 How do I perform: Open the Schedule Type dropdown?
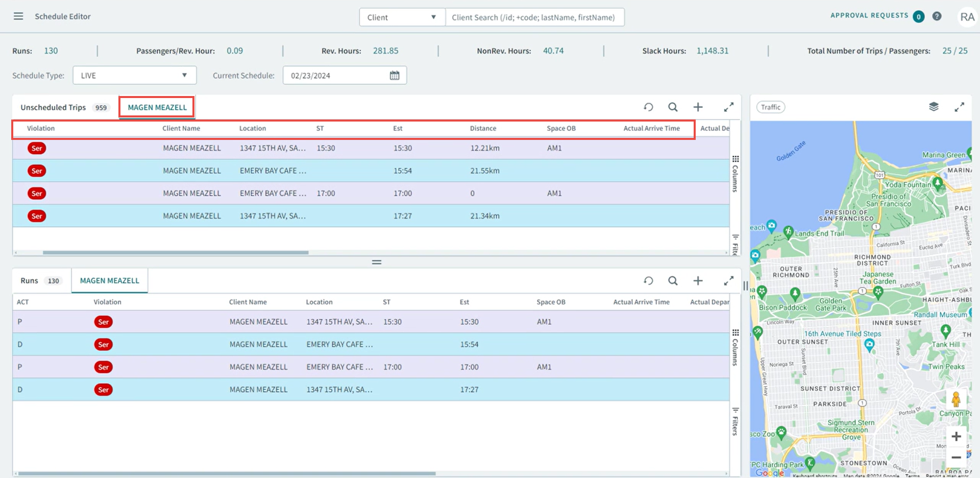(134, 75)
